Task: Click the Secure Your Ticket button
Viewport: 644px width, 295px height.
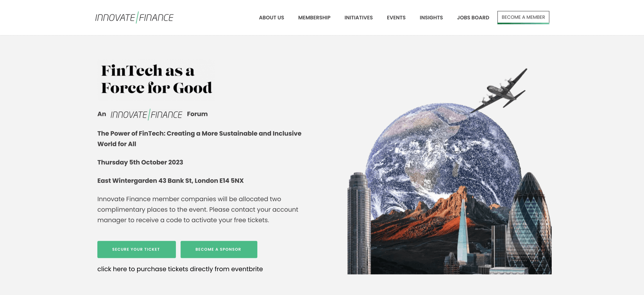Action: (136, 249)
